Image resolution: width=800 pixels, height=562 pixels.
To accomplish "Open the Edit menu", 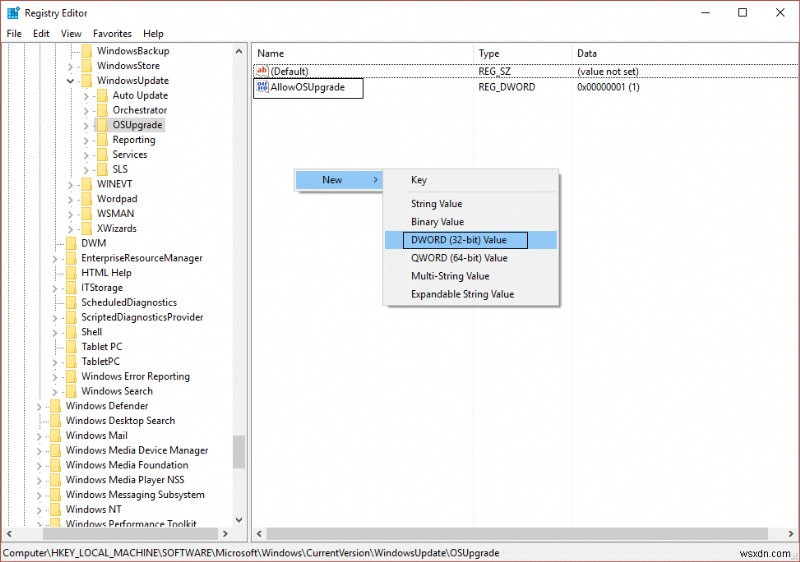I will point(41,34).
